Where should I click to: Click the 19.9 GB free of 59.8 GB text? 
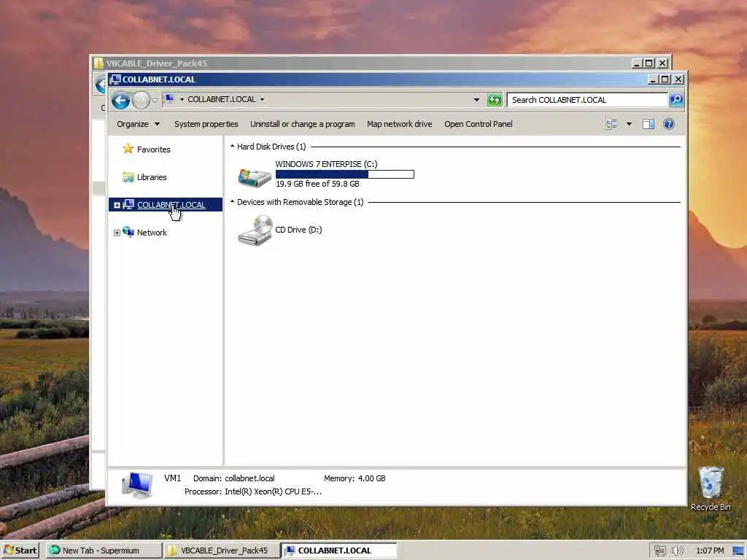317,184
